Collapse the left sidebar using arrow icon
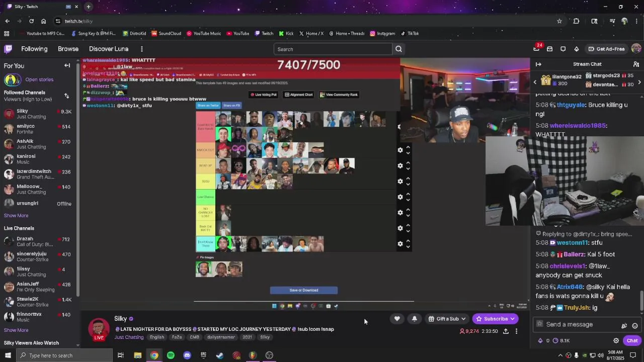Screen dimensions: 644x362 pyautogui.click(x=67, y=65)
